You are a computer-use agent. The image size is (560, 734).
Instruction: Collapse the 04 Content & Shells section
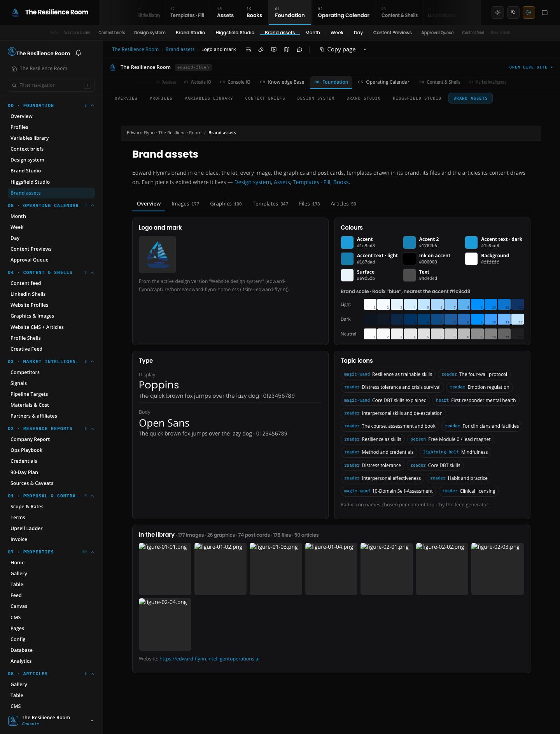point(93,272)
